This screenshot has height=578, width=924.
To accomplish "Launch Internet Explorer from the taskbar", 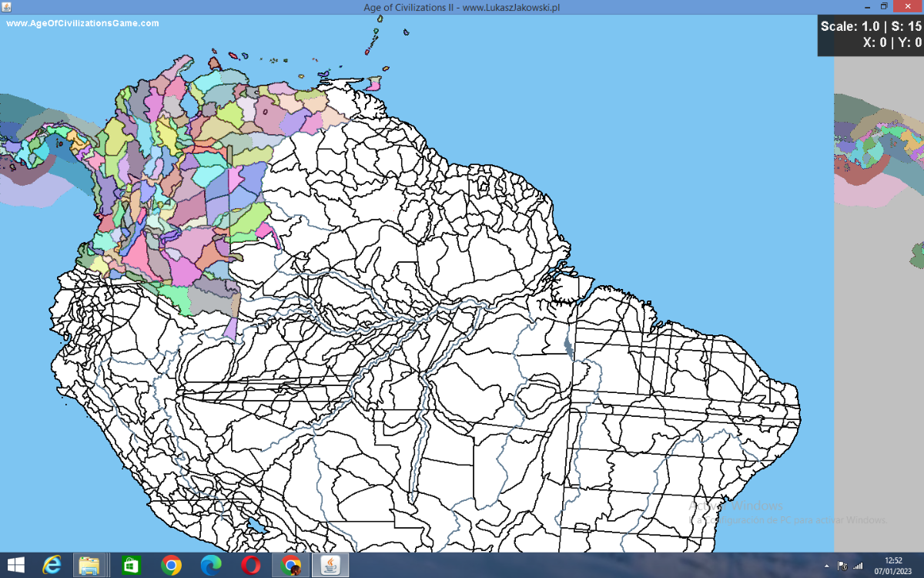I will tap(52, 566).
